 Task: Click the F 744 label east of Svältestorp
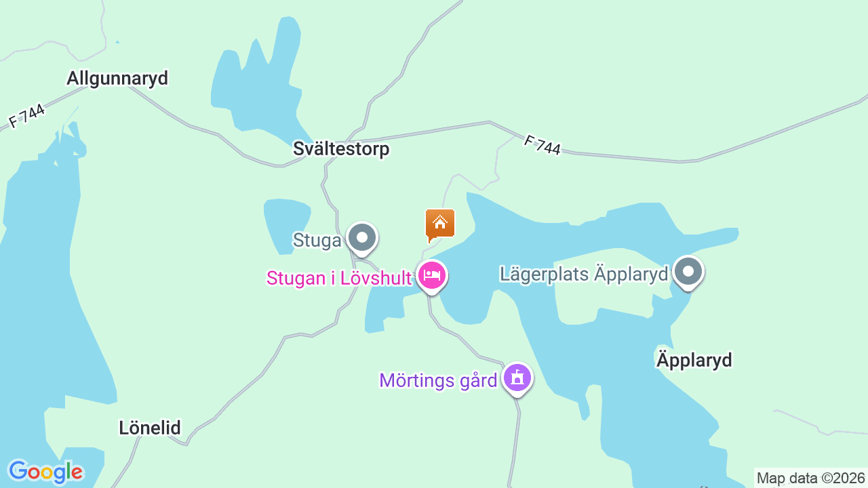coord(542,145)
